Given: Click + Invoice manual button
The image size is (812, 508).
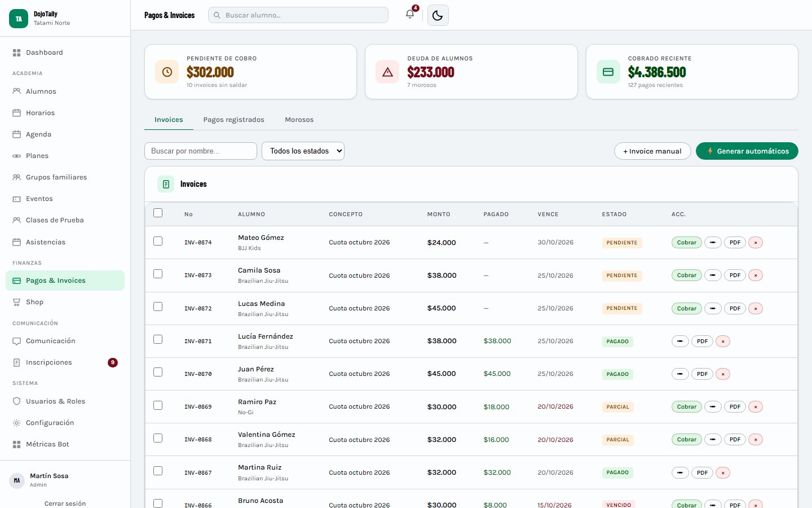Looking at the screenshot, I should coord(652,151).
